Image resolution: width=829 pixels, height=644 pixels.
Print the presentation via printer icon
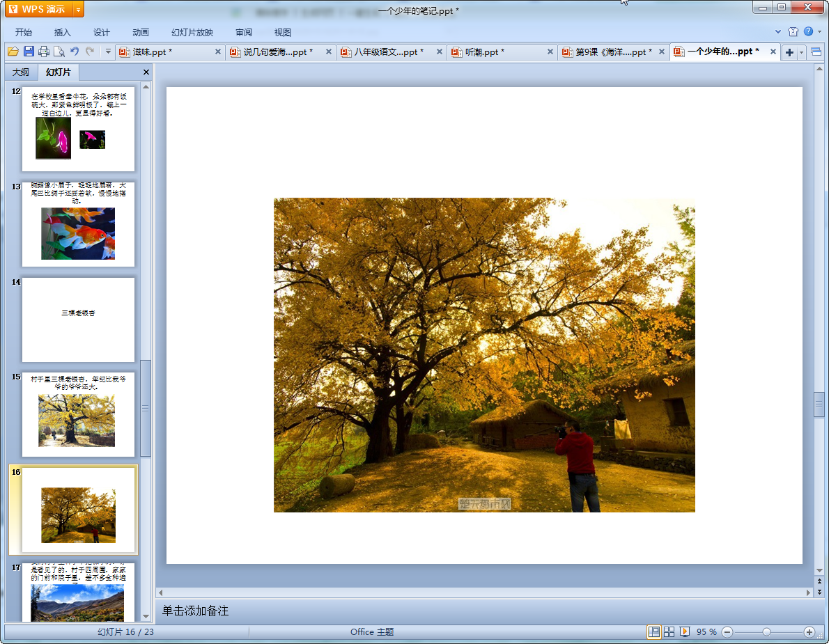44,52
